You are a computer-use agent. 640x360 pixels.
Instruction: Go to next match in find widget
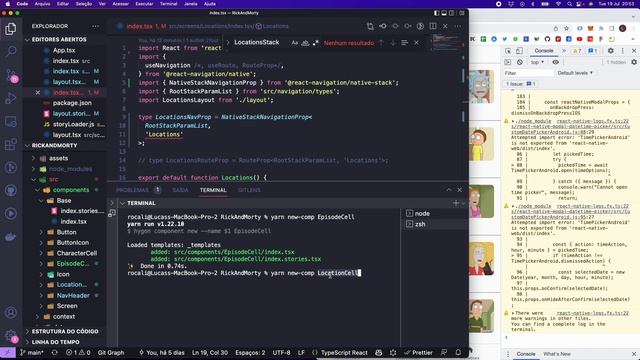(393, 42)
